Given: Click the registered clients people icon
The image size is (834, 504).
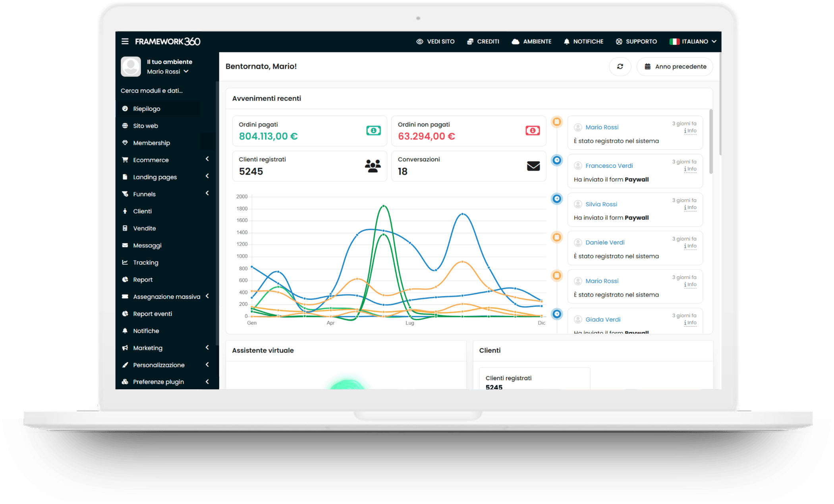Looking at the screenshot, I should coord(373,165).
